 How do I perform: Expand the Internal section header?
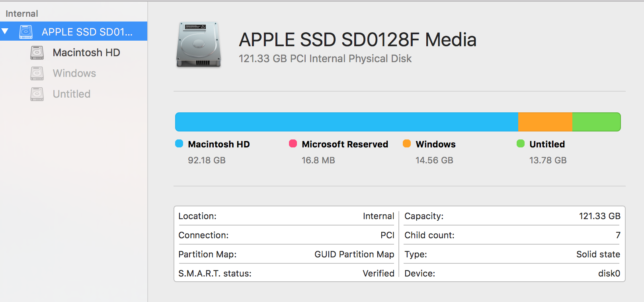coord(21,13)
